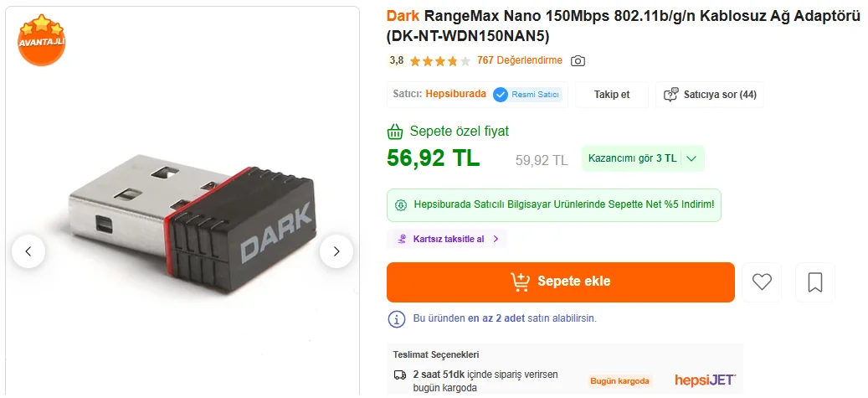
Task: Click the Hepsiburada seller name link
Action: [455, 94]
